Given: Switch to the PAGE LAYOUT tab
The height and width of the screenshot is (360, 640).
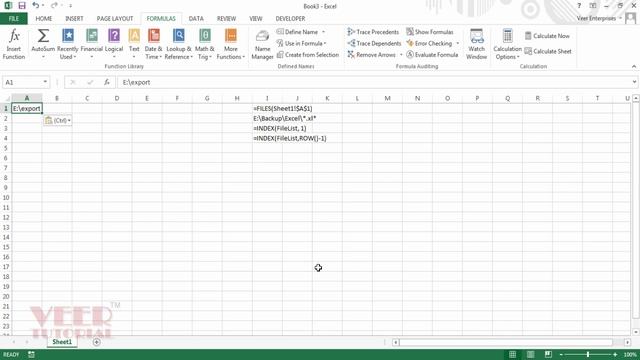Looking at the screenshot, I should (115, 19).
